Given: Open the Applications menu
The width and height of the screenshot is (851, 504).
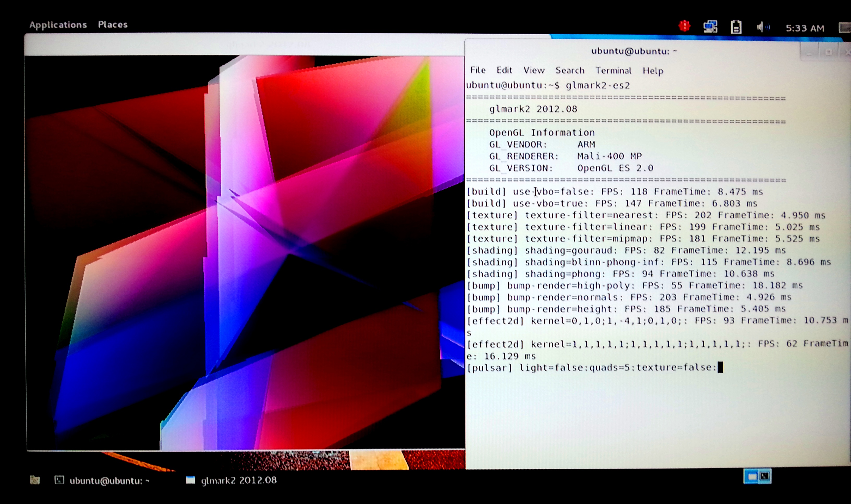Looking at the screenshot, I should [58, 24].
